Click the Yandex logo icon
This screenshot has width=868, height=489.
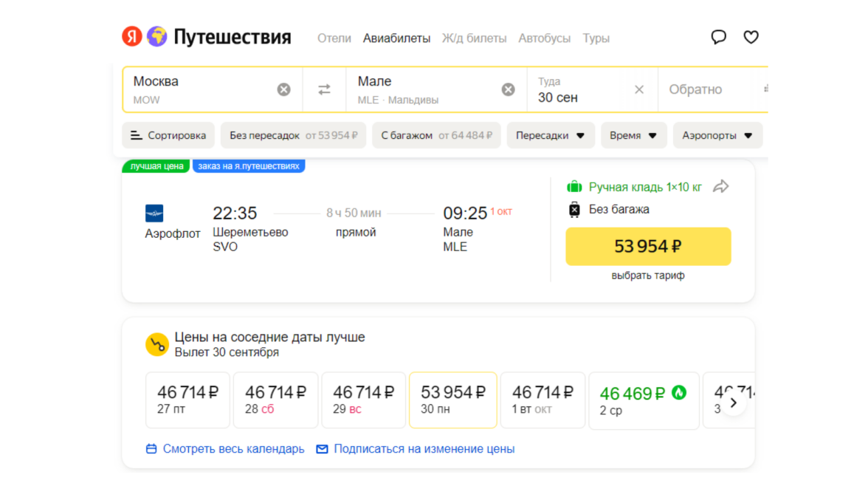pyautogui.click(x=132, y=37)
